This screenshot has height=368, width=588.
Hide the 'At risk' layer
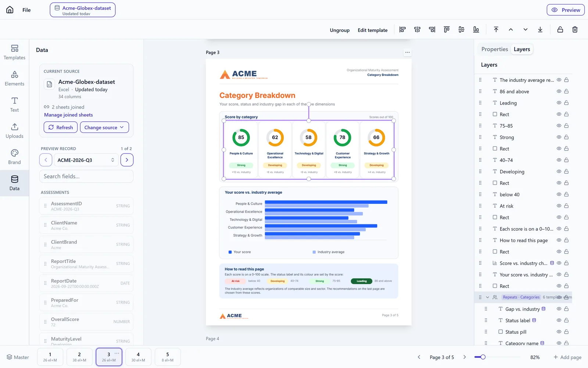(559, 206)
